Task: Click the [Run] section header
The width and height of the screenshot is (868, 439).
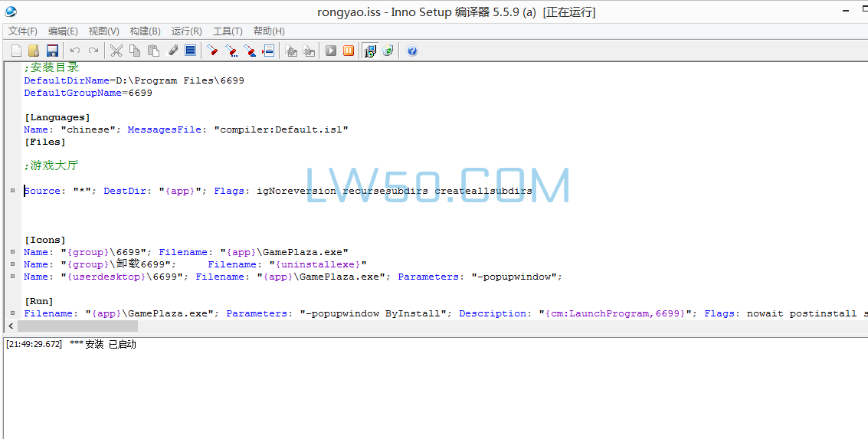Action: coord(39,301)
